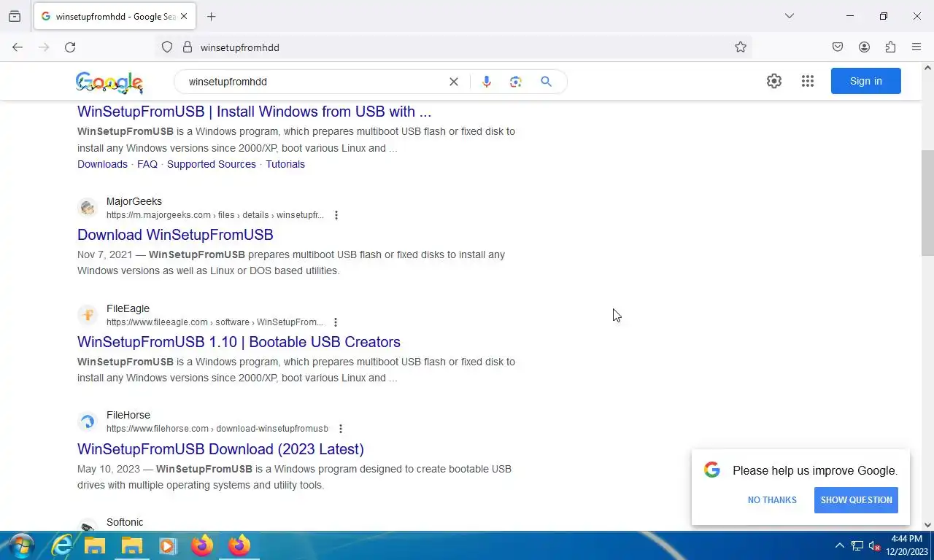Open Windows Media Player from taskbar
934x560 pixels.
(168, 545)
